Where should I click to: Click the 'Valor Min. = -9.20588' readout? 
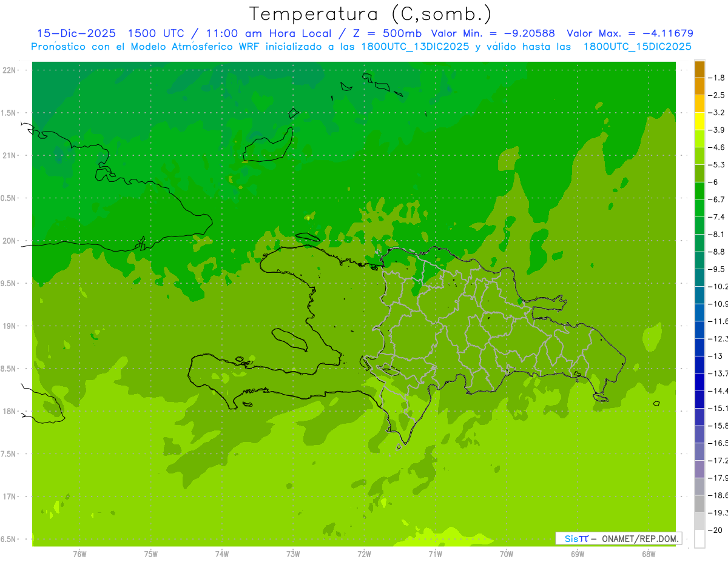click(493, 33)
